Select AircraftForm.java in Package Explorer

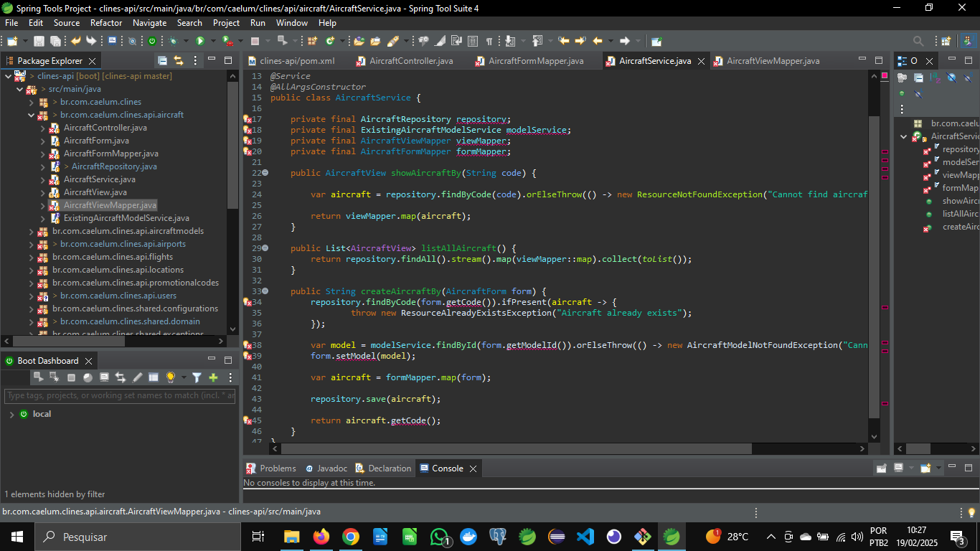click(96, 141)
